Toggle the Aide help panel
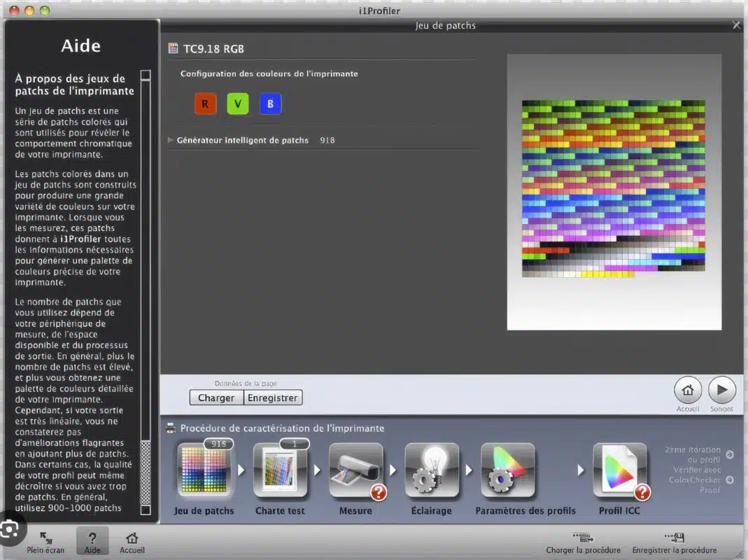The width and height of the screenshot is (748, 560). coord(92,538)
